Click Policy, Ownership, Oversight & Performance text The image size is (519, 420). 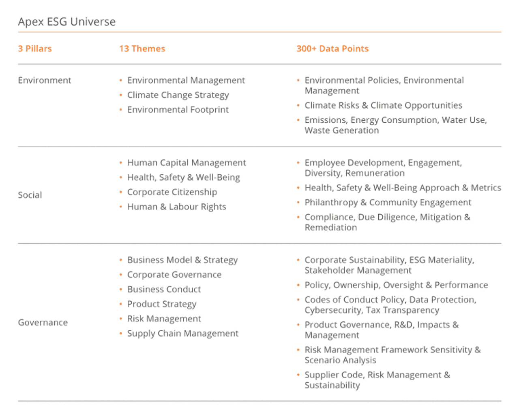click(x=396, y=285)
